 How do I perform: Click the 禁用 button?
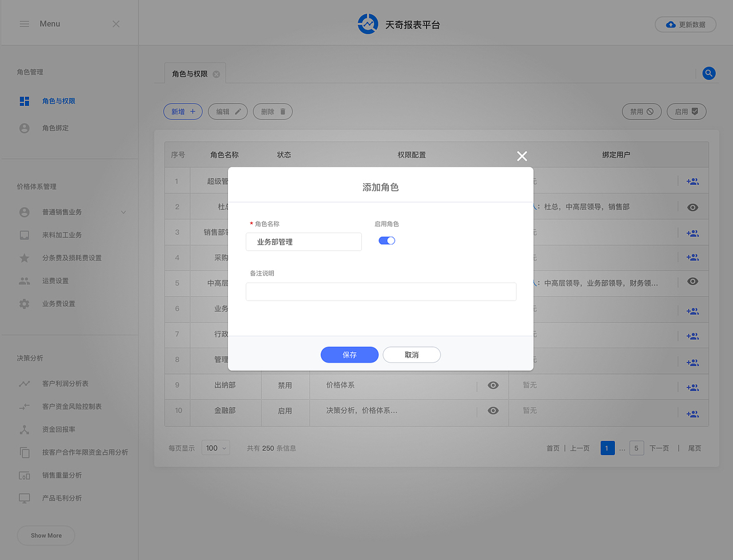(x=642, y=112)
